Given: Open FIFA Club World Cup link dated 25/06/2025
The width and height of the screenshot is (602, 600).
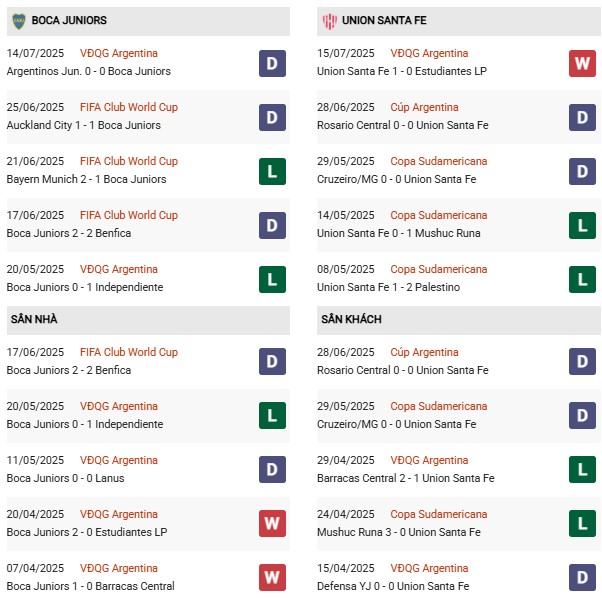Looking at the screenshot, I should pyautogui.click(x=128, y=107).
